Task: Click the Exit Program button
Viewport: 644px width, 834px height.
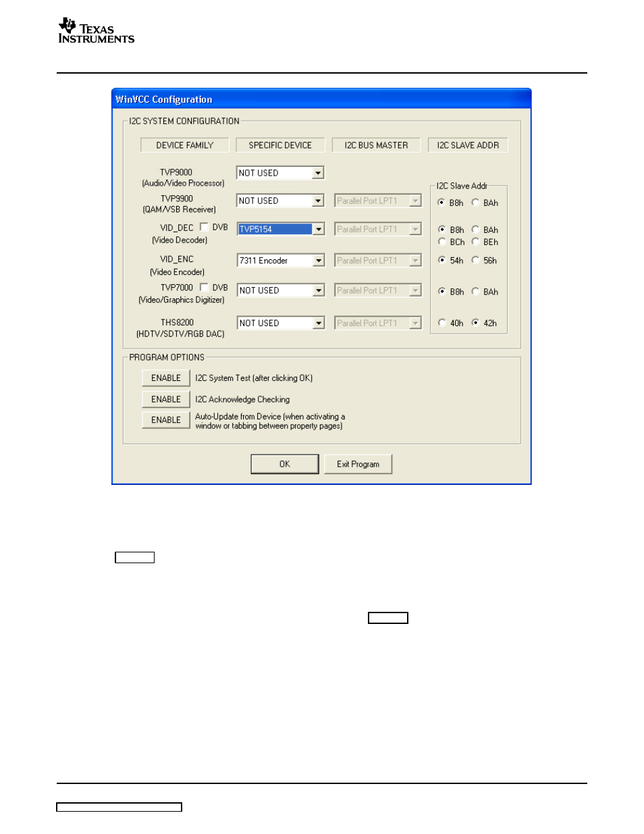Action: click(x=358, y=464)
